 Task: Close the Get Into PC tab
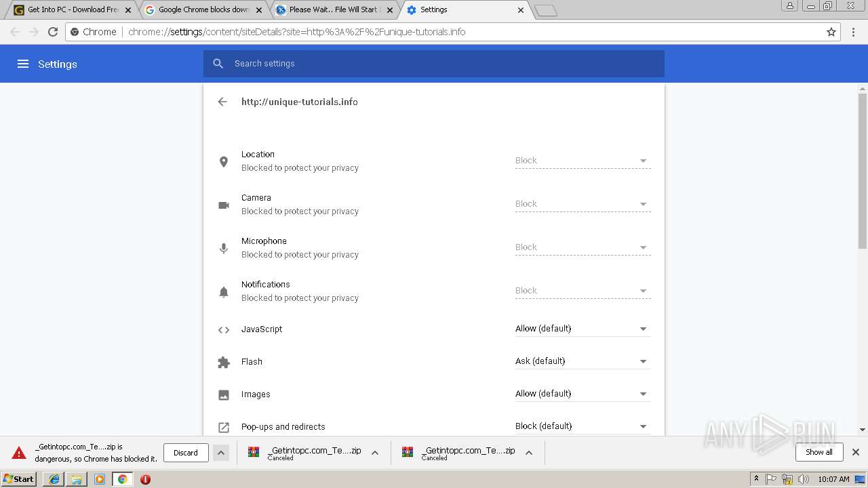point(128,10)
